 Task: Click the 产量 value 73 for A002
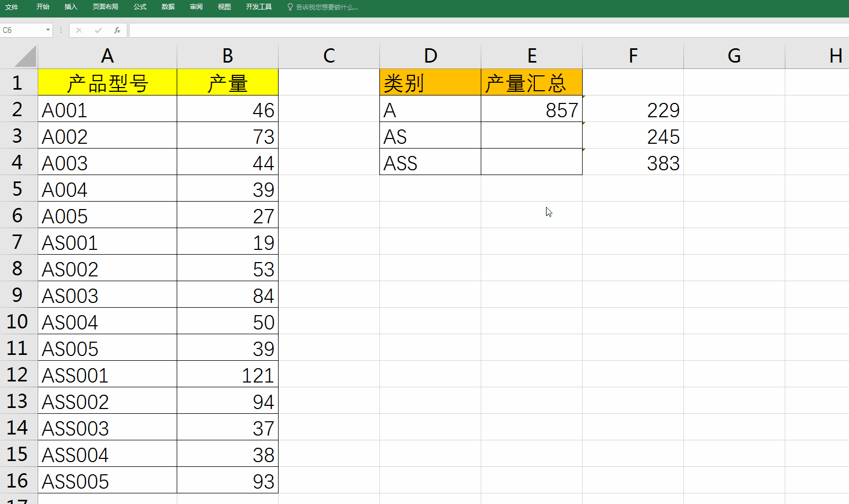pos(228,135)
